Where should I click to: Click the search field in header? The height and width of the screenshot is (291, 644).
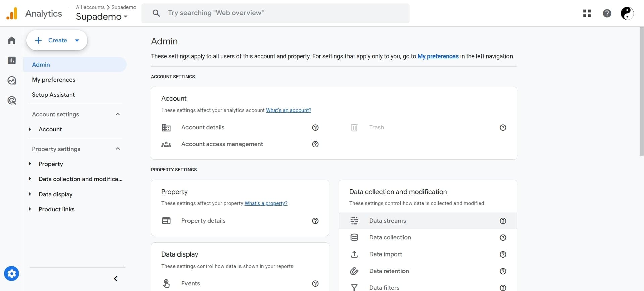(275, 13)
